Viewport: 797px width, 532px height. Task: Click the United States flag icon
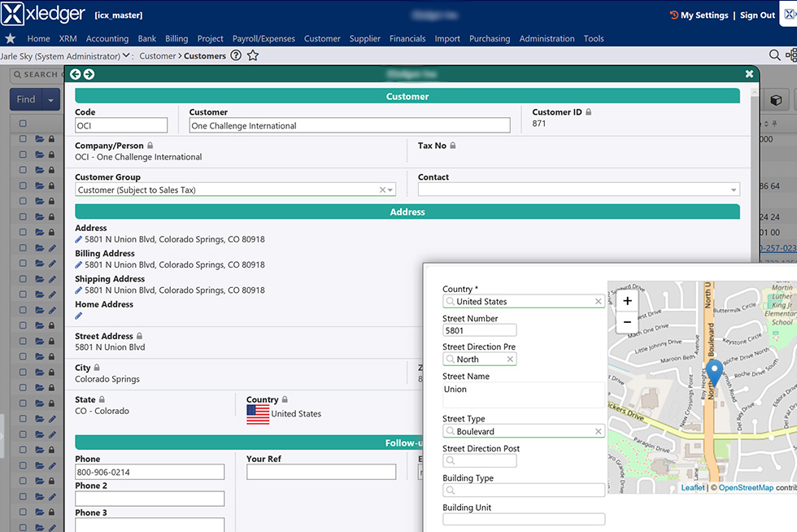coord(258,415)
